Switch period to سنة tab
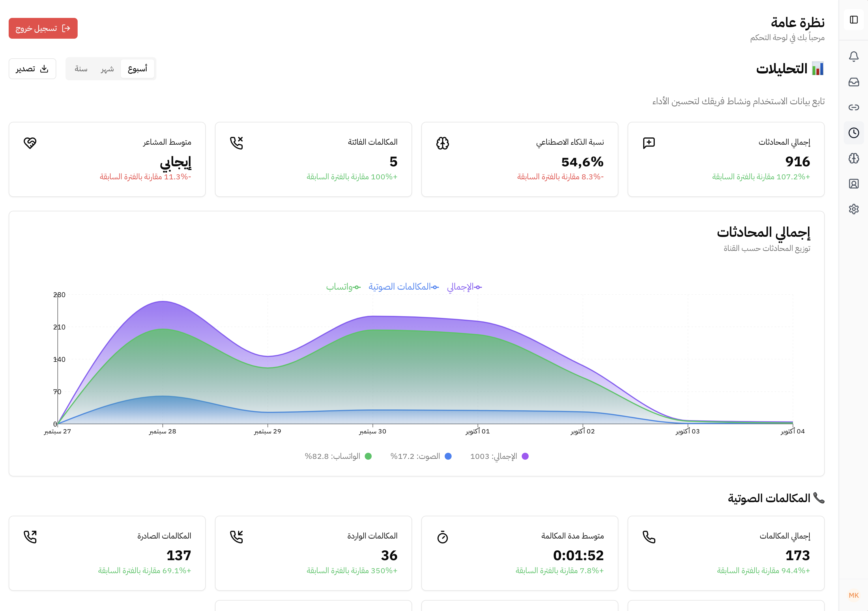The width and height of the screenshot is (868, 611). click(x=81, y=69)
